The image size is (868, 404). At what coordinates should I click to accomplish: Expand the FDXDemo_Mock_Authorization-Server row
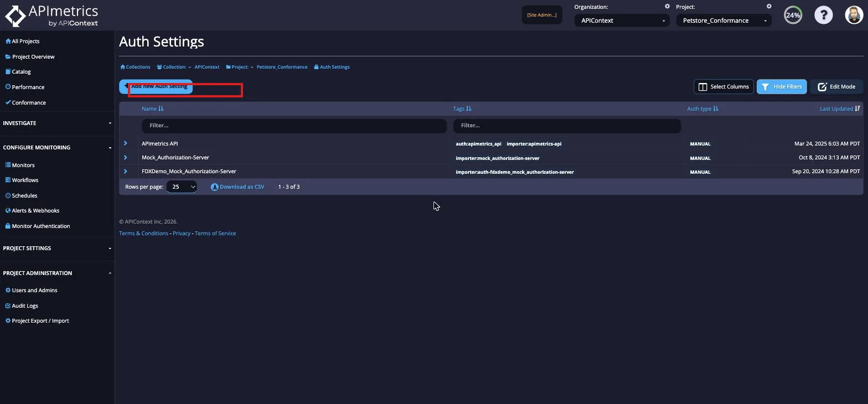pyautogui.click(x=126, y=172)
